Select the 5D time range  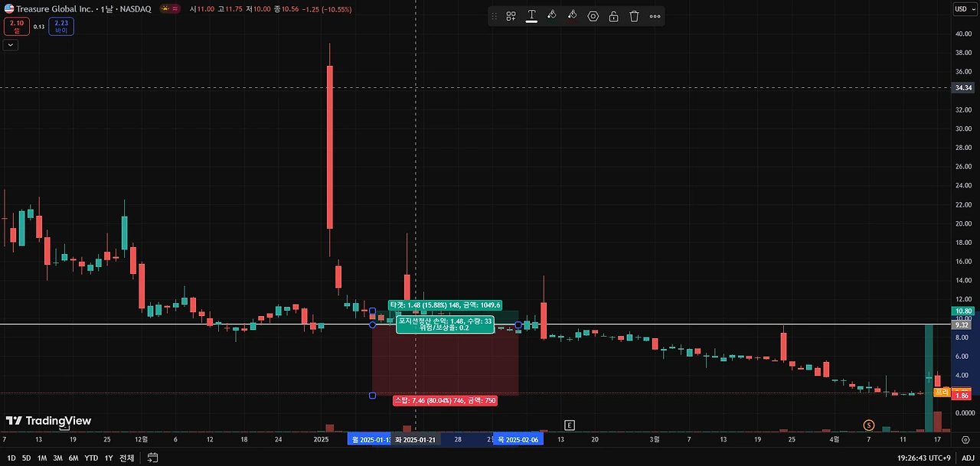tap(27, 458)
